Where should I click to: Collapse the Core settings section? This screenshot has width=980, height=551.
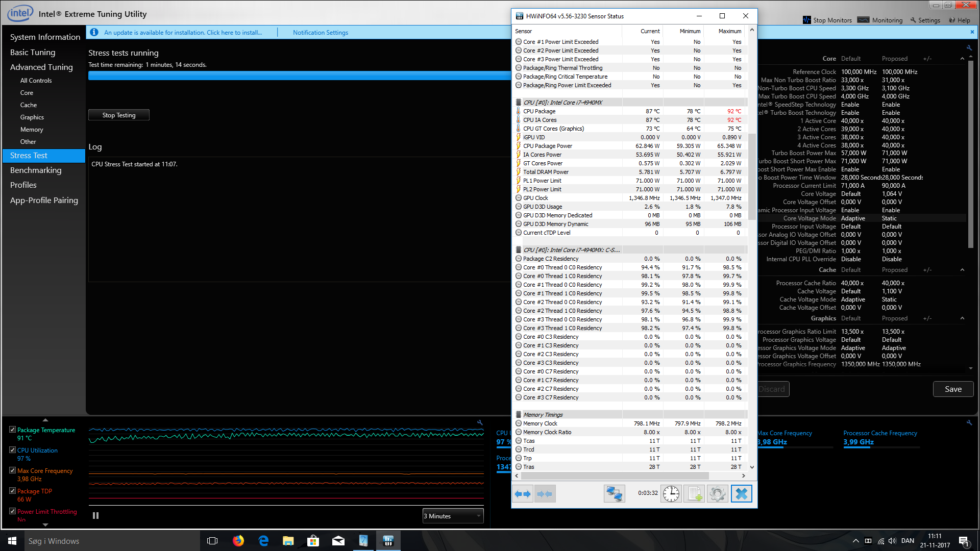963,59
